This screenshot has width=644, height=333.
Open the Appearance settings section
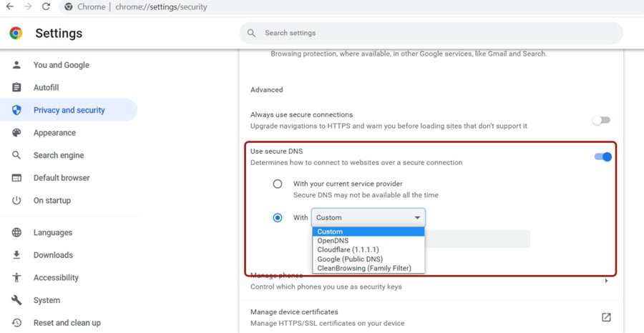pos(69,132)
